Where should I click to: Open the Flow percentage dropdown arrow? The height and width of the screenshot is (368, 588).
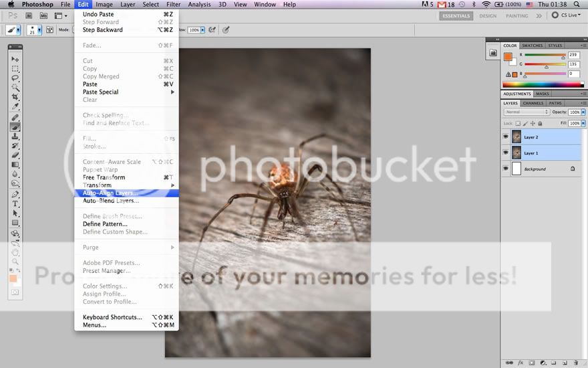203,30
